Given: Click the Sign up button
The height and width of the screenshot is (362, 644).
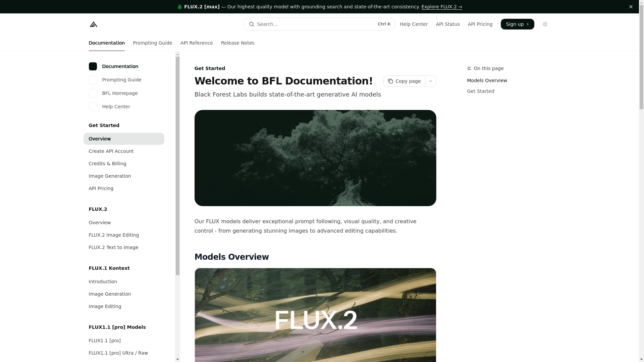Looking at the screenshot, I should click(x=517, y=24).
